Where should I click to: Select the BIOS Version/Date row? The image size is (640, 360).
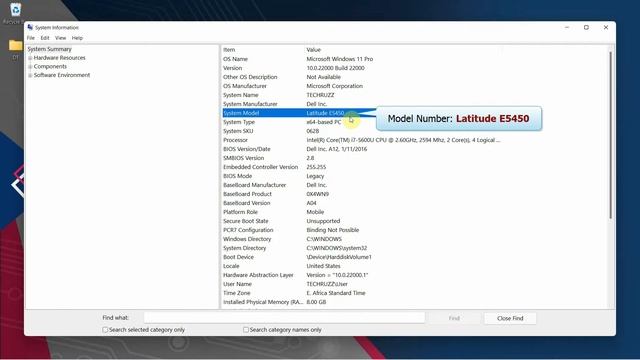[414, 149]
